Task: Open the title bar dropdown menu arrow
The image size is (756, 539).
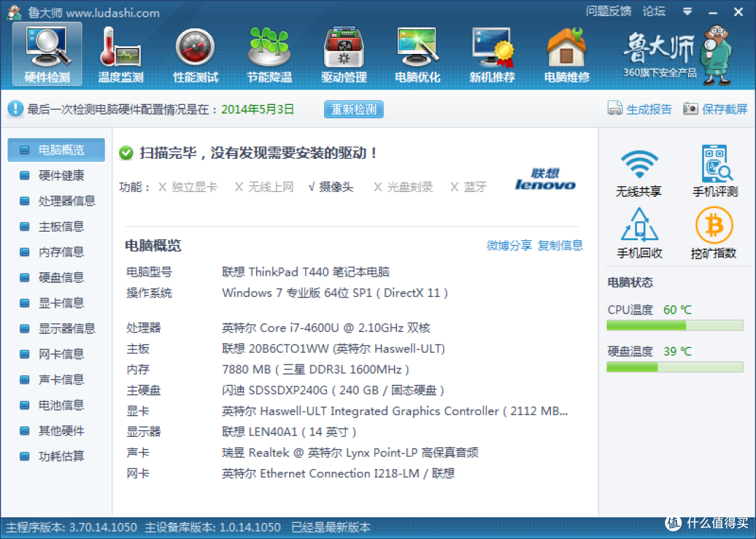Action: (687, 12)
